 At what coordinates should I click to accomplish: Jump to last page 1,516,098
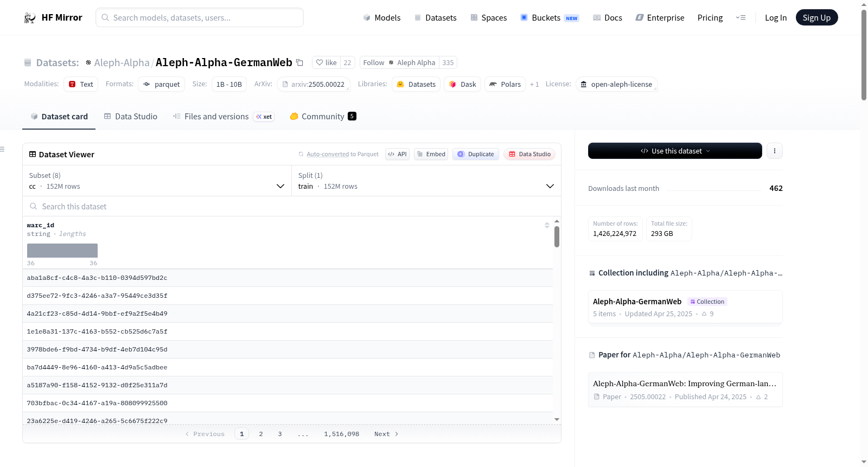point(342,434)
